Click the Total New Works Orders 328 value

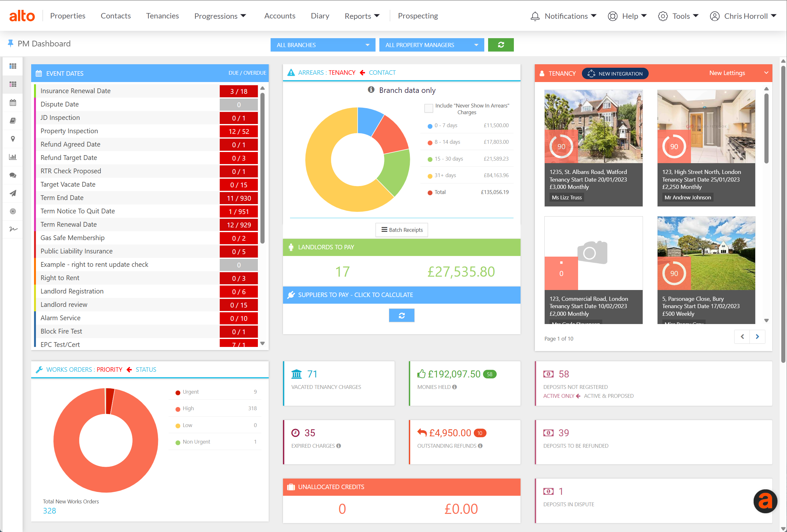pyautogui.click(x=49, y=511)
